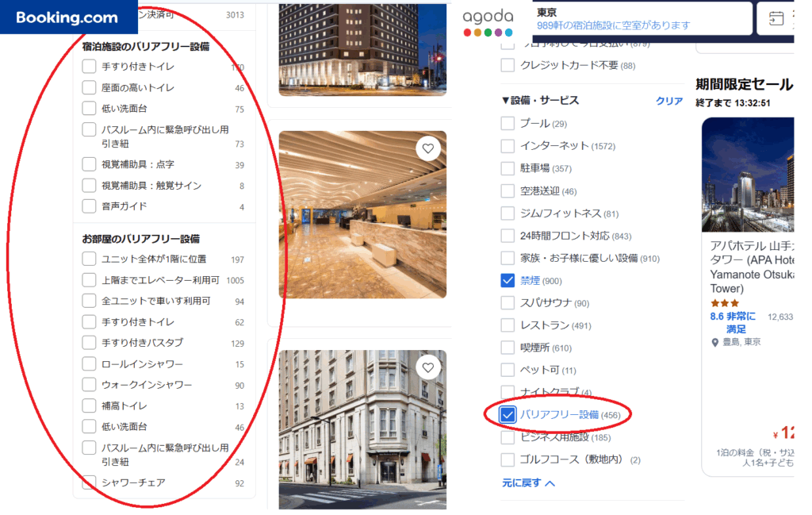Enable the 手すり付きバスタブ checkbox
This screenshot has width=812, height=515.
[x=90, y=343]
